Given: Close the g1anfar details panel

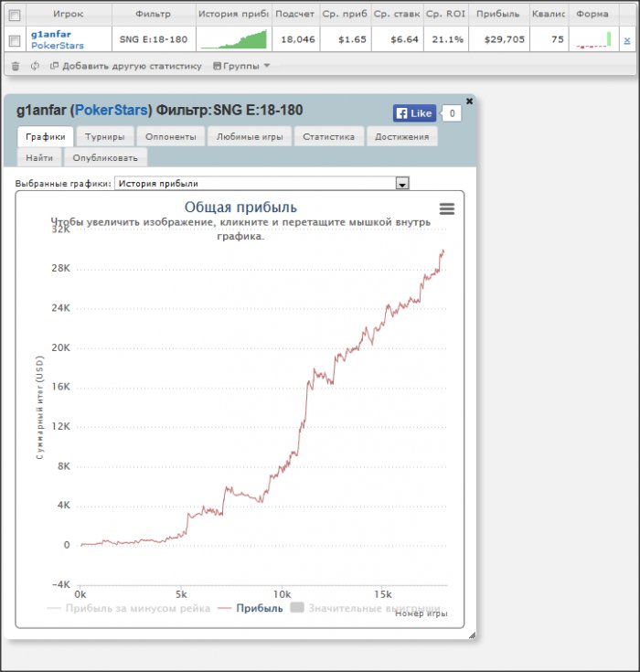Looking at the screenshot, I should (x=469, y=101).
